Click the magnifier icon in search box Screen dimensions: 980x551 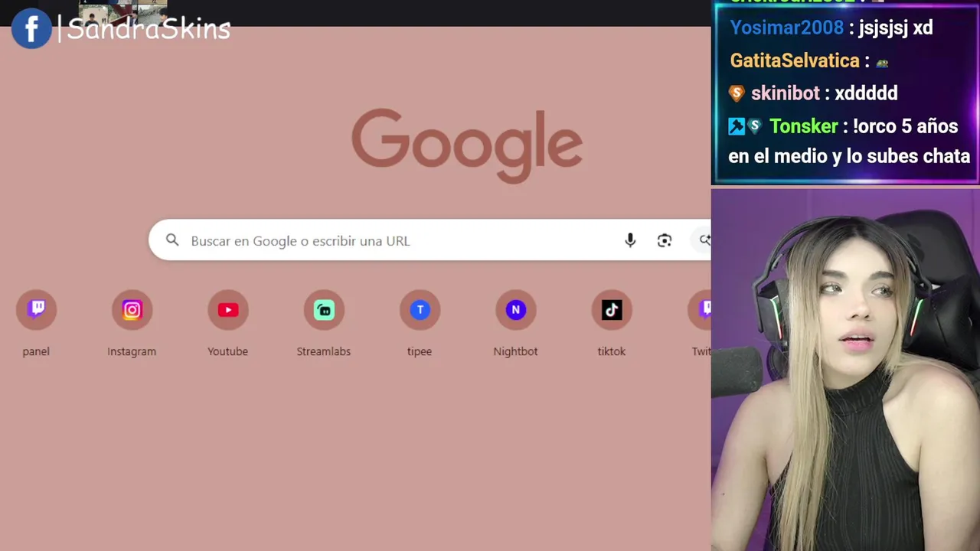[x=172, y=240]
